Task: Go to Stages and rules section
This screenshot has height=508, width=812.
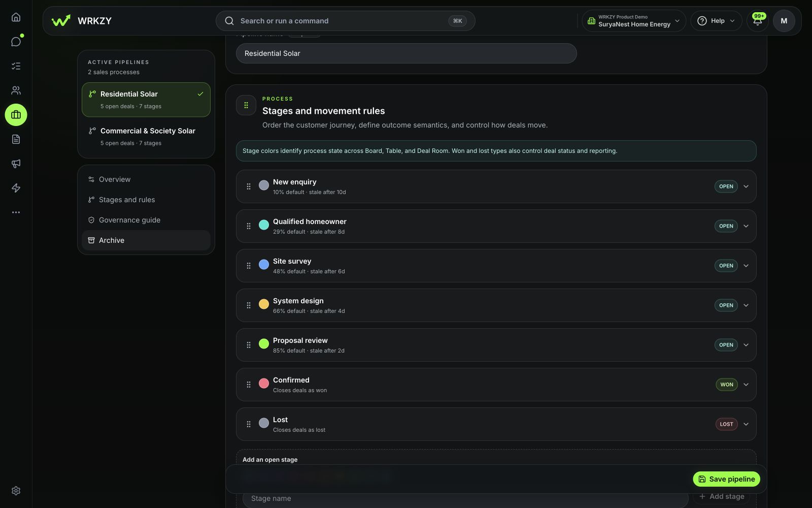Action: 146,200
